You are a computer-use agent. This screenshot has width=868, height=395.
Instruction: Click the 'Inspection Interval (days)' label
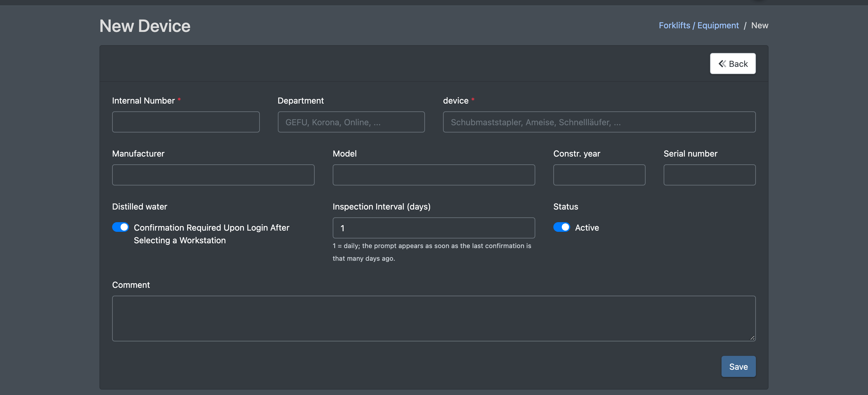tap(382, 206)
